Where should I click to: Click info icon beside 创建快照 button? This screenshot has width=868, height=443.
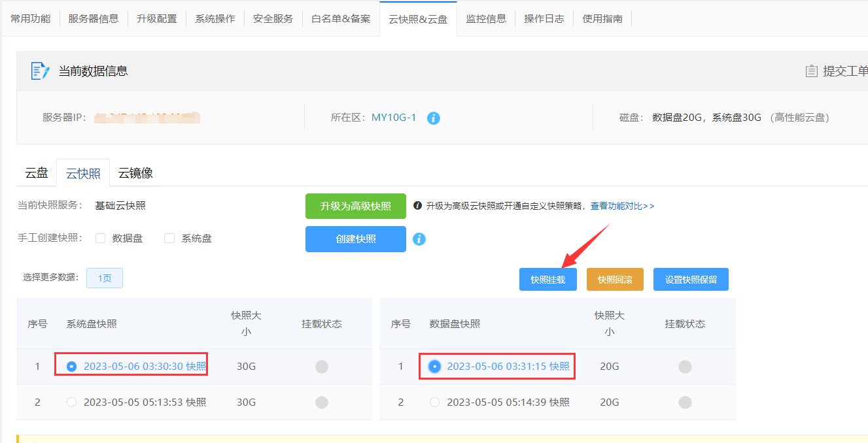pyautogui.click(x=419, y=239)
